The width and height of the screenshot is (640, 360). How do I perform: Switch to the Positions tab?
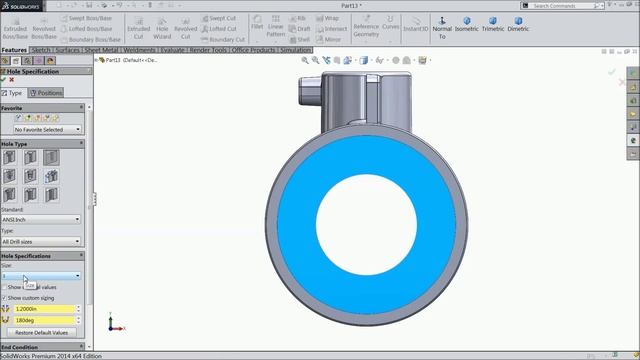46,93
